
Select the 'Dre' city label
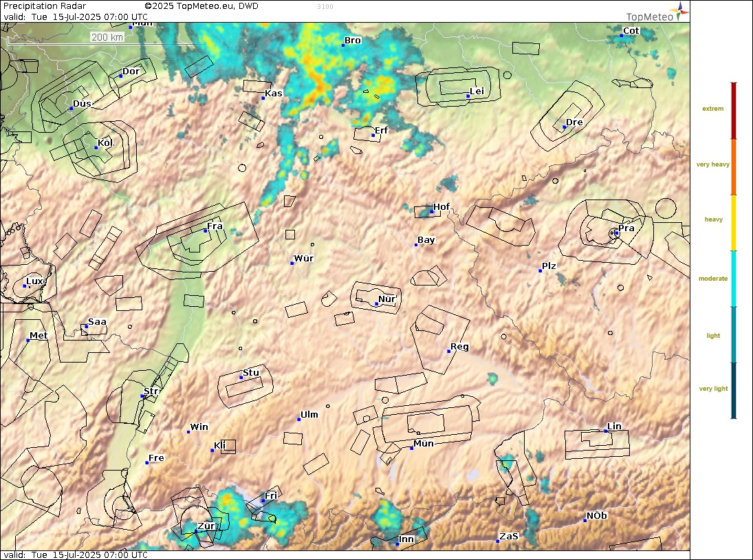click(x=574, y=122)
